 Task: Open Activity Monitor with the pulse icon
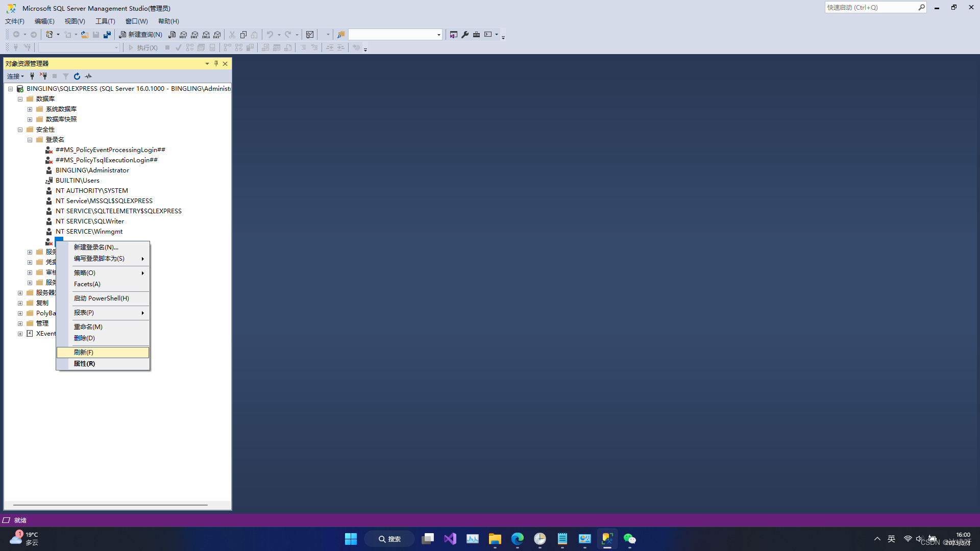click(x=88, y=76)
